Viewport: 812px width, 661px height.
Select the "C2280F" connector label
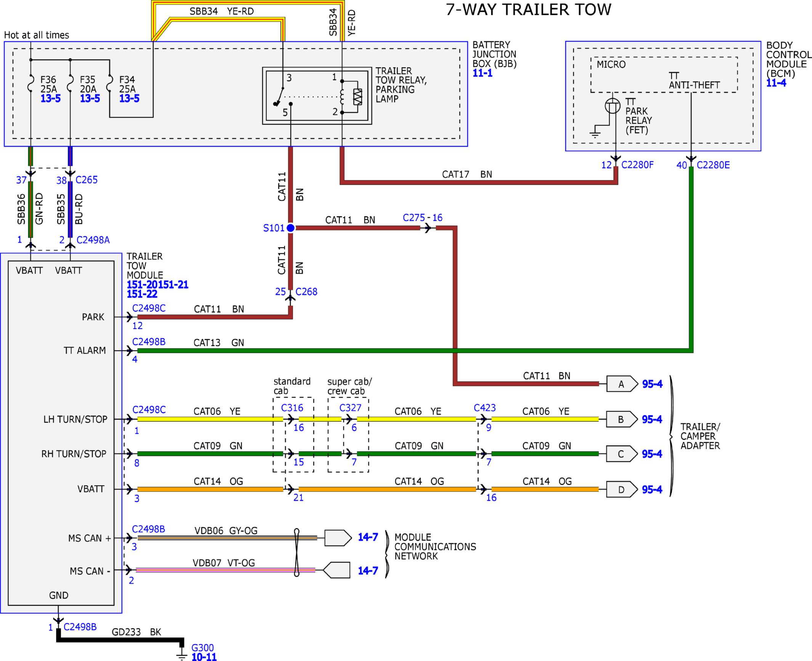(637, 165)
